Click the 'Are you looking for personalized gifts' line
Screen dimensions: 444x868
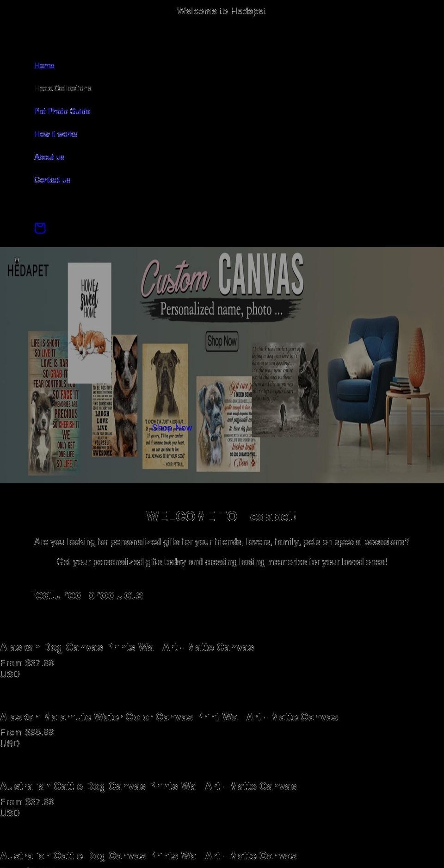(222, 542)
